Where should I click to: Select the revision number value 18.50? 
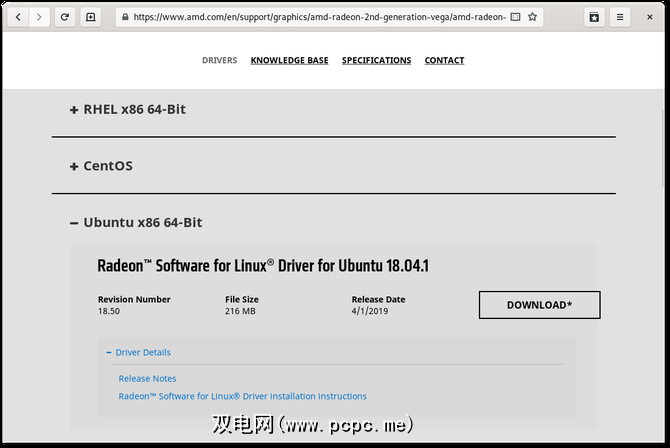[x=109, y=311]
